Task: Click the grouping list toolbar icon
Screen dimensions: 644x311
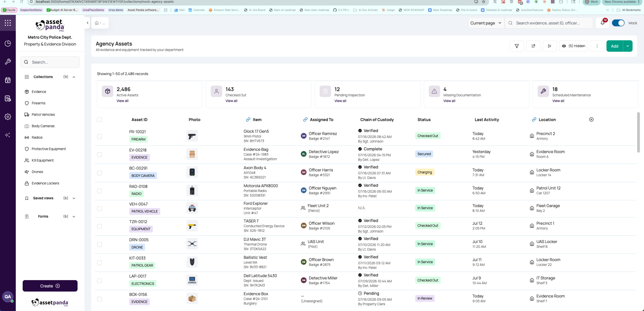Action: (x=550, y=46)
